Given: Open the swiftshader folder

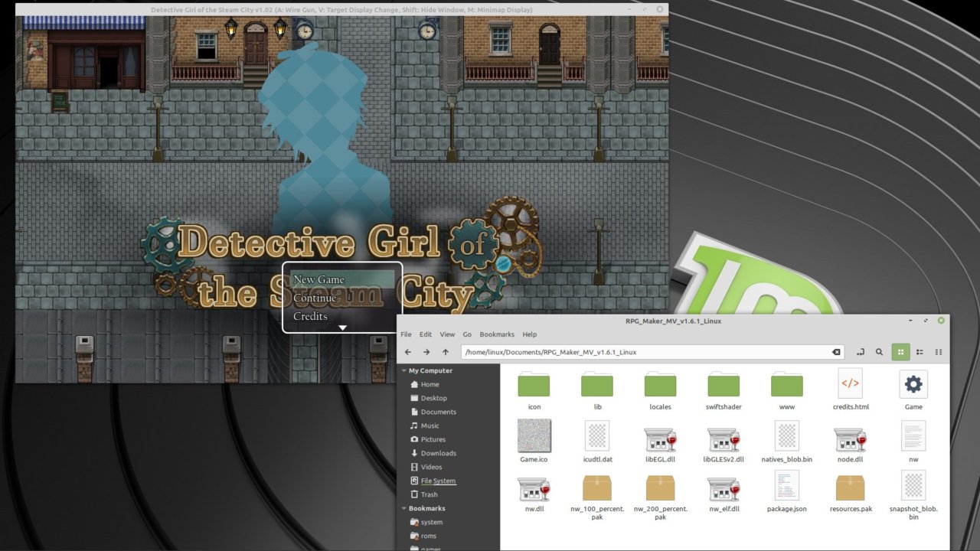Looking at the screenshot, I should pos(724,385).
